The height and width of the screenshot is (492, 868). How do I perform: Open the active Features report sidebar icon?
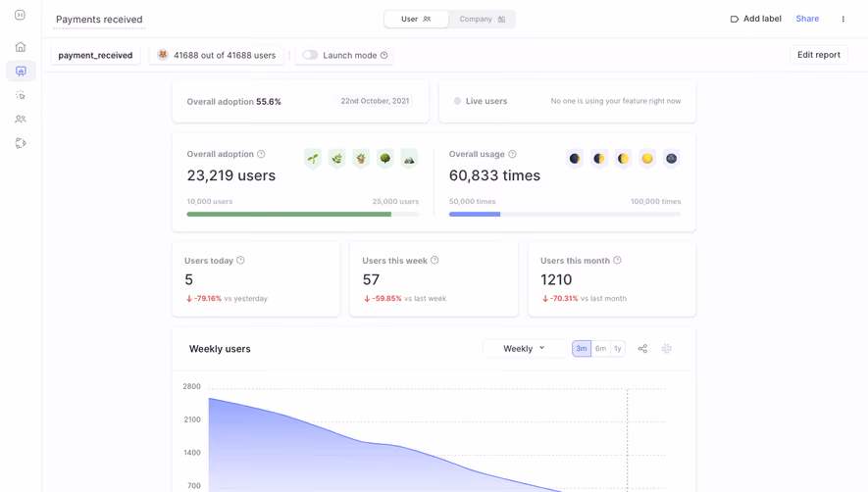(21, 71)
